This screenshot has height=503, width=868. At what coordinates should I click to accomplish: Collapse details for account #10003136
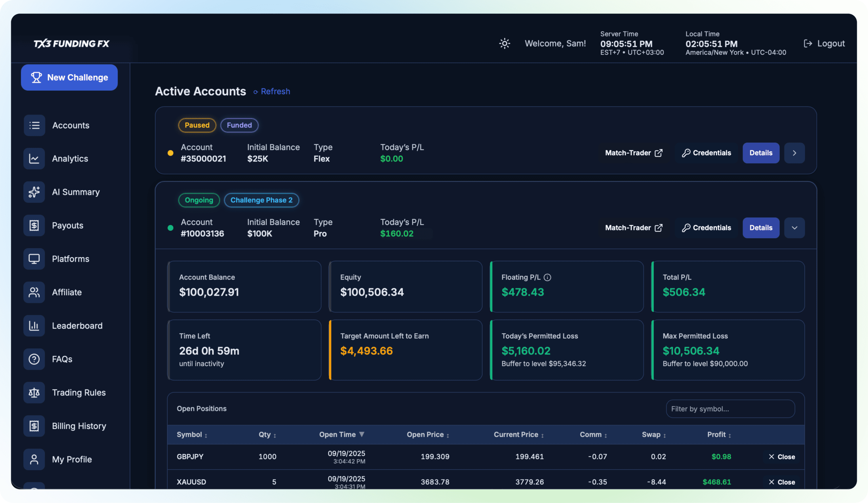point(794,227)
